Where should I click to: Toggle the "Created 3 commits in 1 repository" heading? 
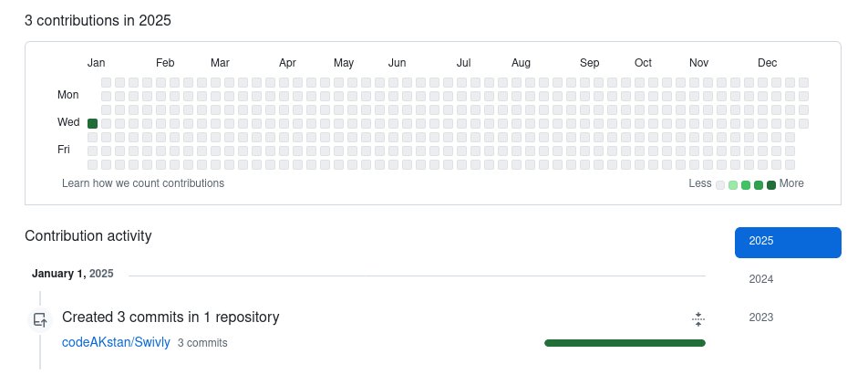170,317
